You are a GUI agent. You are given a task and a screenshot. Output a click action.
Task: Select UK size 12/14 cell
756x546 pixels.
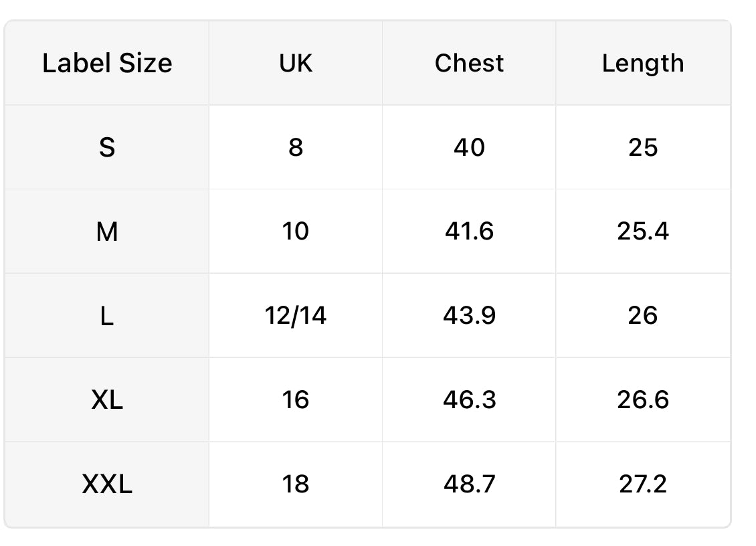296,315
